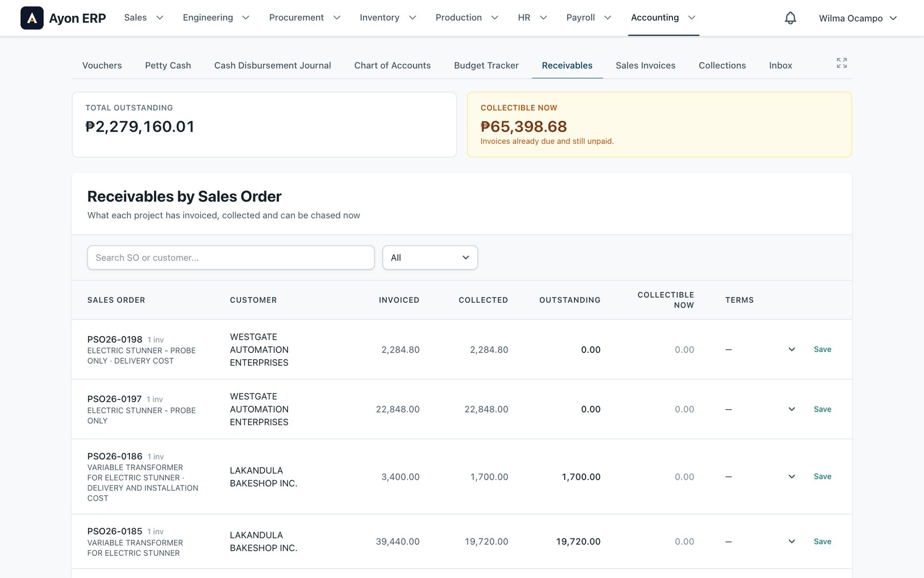Click the Ayon ERP logo icon
The image size is (924, 578).
[x=32, y=18]
